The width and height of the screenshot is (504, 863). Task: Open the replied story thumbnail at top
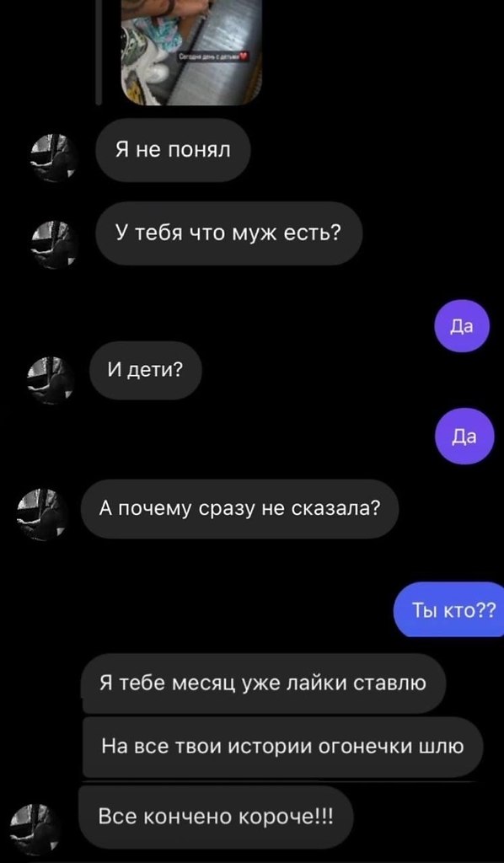191,51
